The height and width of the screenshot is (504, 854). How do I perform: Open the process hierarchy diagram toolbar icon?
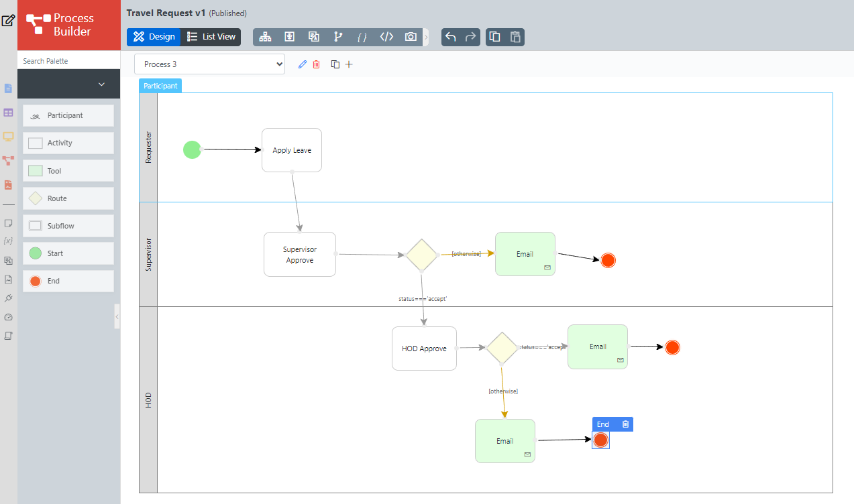point(265,37)
